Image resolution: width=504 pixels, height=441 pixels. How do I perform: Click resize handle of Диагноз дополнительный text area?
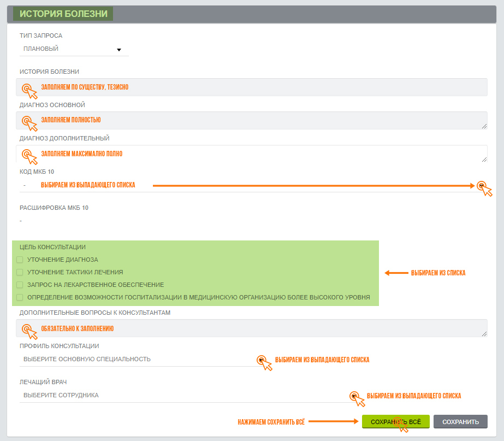(484, 159)
